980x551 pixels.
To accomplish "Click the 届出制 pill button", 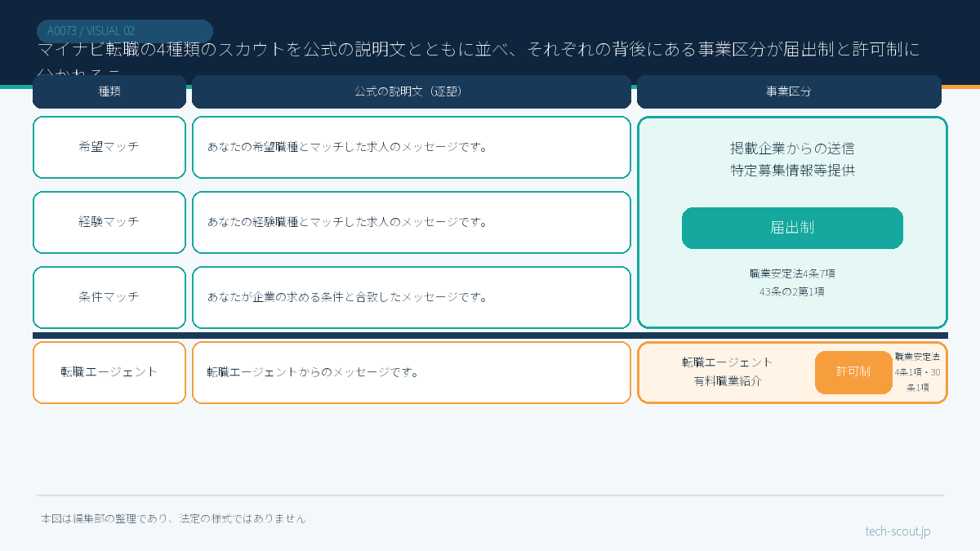I will [792, 228].
